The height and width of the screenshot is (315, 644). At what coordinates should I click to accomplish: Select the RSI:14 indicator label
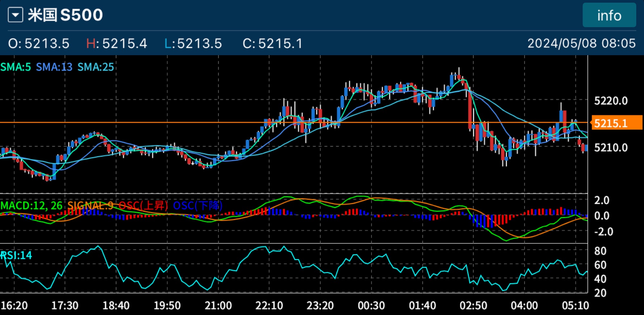[16, 255]
